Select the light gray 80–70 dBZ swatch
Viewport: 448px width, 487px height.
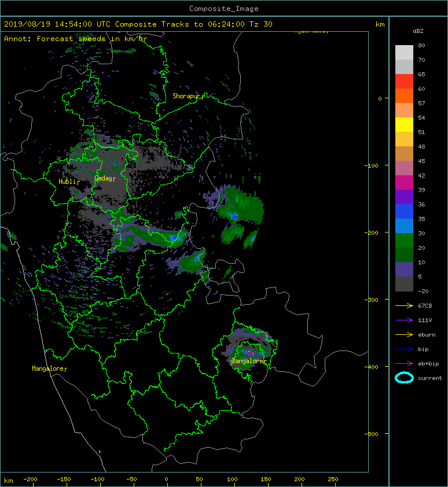[x=404, y=53]
